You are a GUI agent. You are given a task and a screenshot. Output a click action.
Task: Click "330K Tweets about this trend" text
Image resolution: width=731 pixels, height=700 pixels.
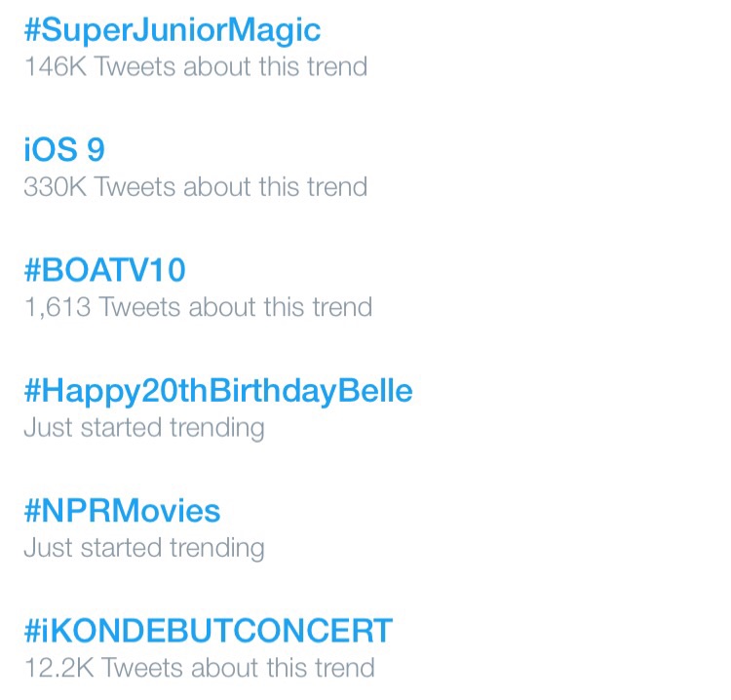click(195, 186)
